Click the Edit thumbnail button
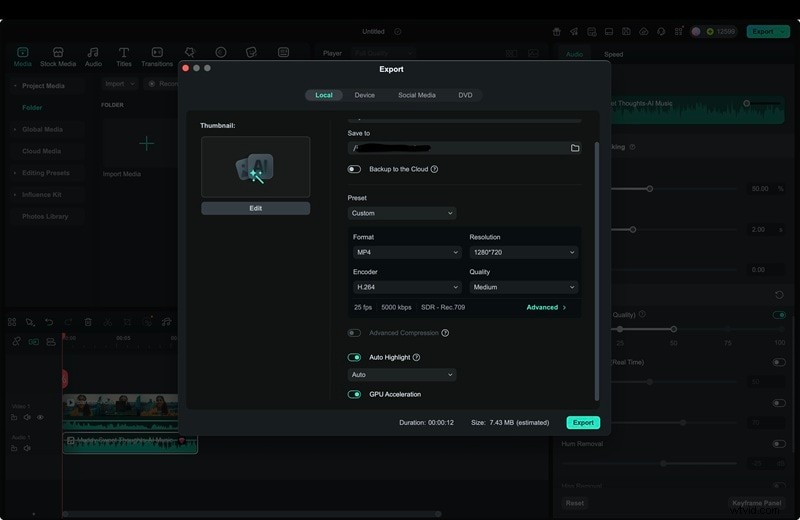The height and width of the screenshot is (520, 800). click(x=256, y=208)
